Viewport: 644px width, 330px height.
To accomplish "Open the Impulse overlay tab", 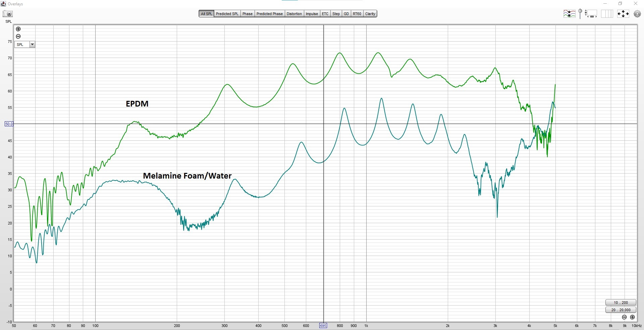I will (312, 14).
